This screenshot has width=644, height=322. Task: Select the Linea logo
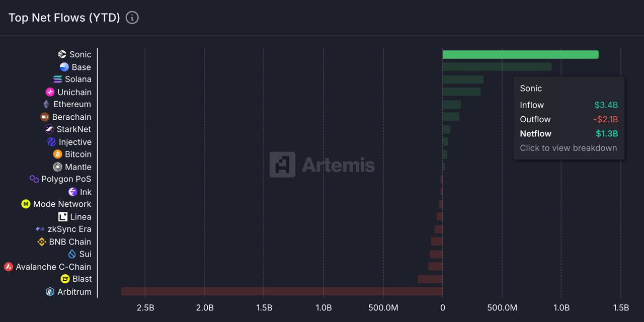(x=63, y=217)
